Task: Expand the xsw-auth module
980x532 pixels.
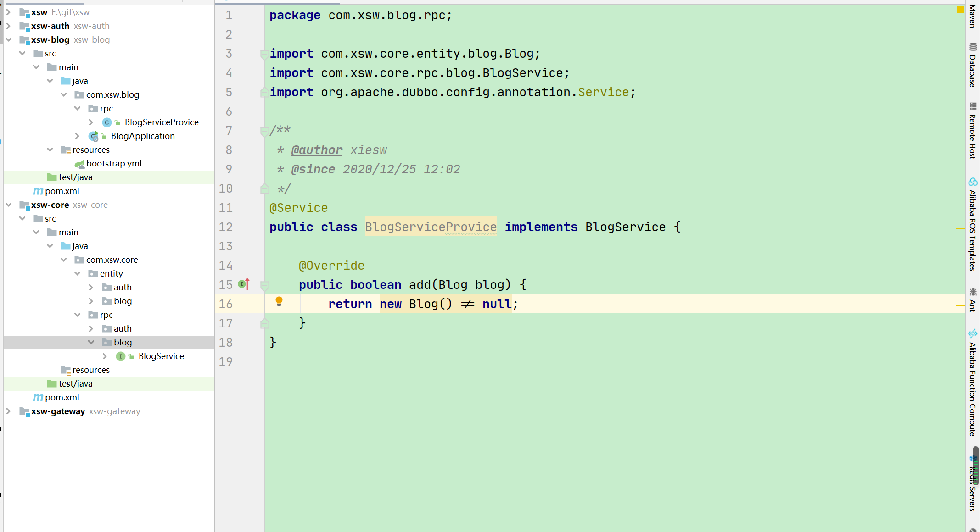Action: click(x=8, y=26)
